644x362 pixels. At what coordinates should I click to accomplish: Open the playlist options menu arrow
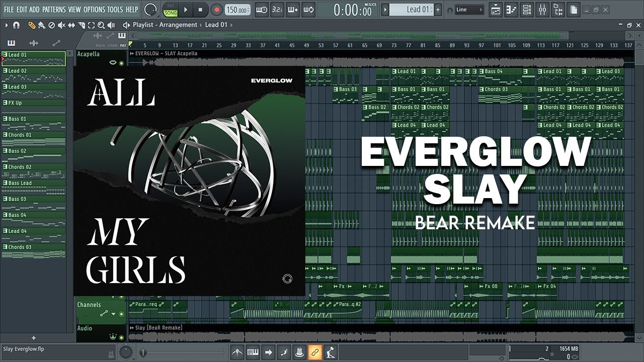(x=7, y=25)
